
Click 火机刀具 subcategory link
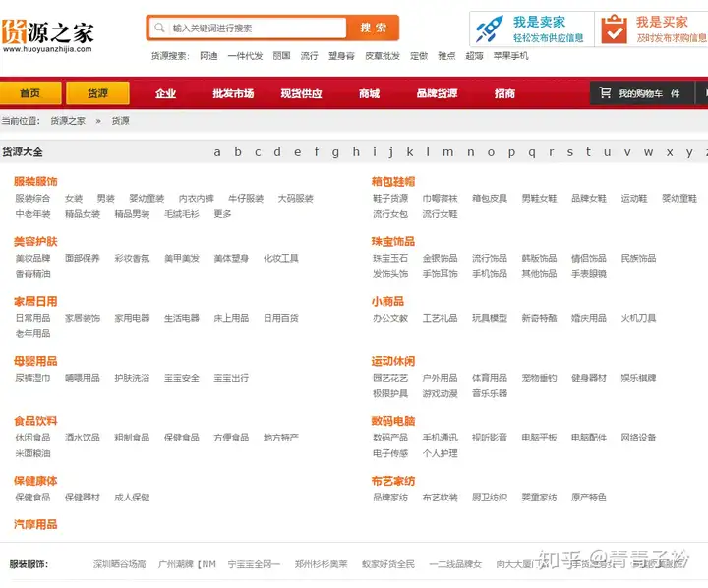click(638, 318)
